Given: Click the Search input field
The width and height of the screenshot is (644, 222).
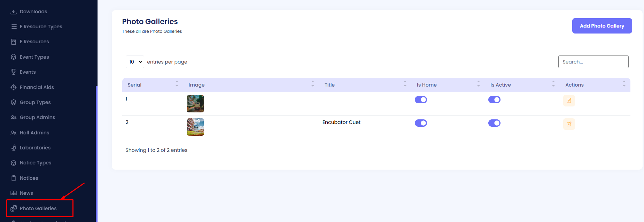Looking at the screenshot, I should [593, 62].
